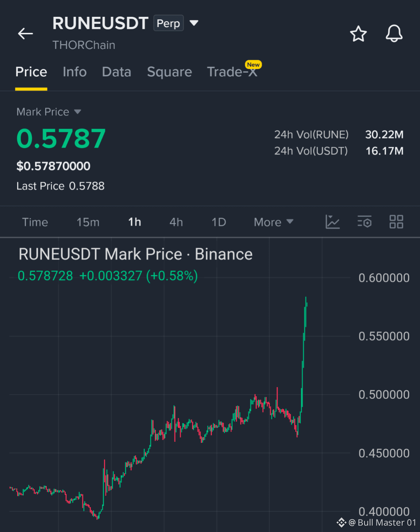The image size is (420, 532).
Task: Select the Time chart interval
Action: tap(35, 222)
